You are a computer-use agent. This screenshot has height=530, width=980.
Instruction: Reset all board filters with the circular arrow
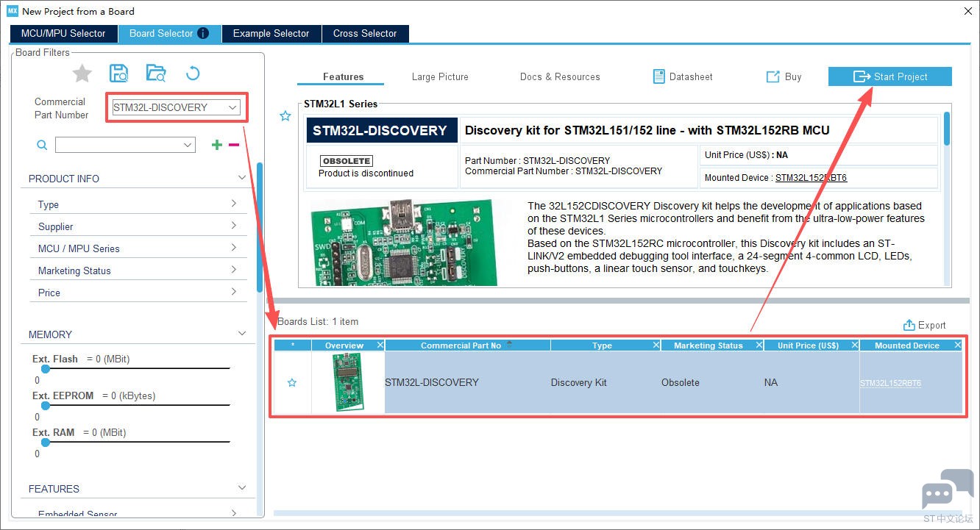pyautogui.click(x=193, y=73)
